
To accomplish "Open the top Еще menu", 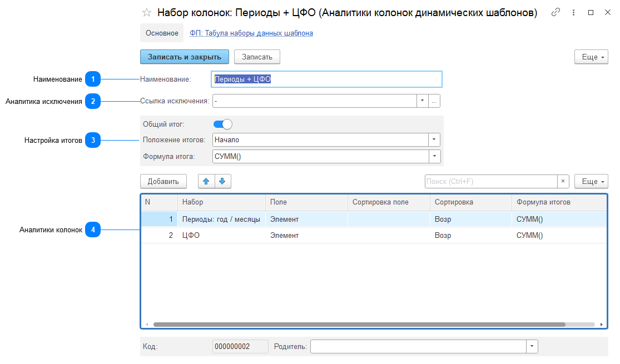I will 591,57.
